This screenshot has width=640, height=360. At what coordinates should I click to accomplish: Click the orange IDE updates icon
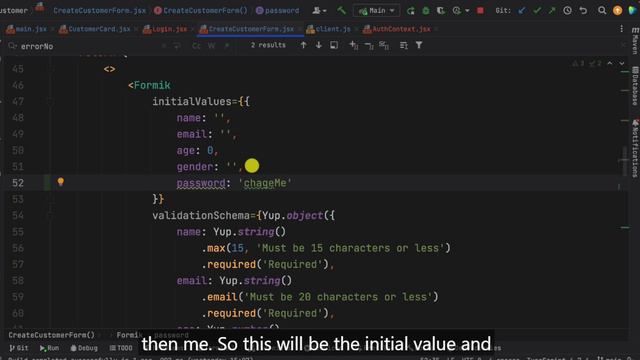coord(617,11)
